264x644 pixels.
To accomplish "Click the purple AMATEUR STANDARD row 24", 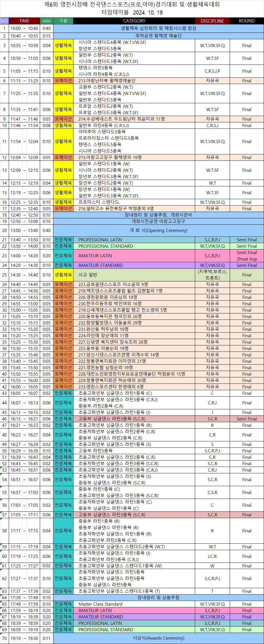I will pos(132,265).
